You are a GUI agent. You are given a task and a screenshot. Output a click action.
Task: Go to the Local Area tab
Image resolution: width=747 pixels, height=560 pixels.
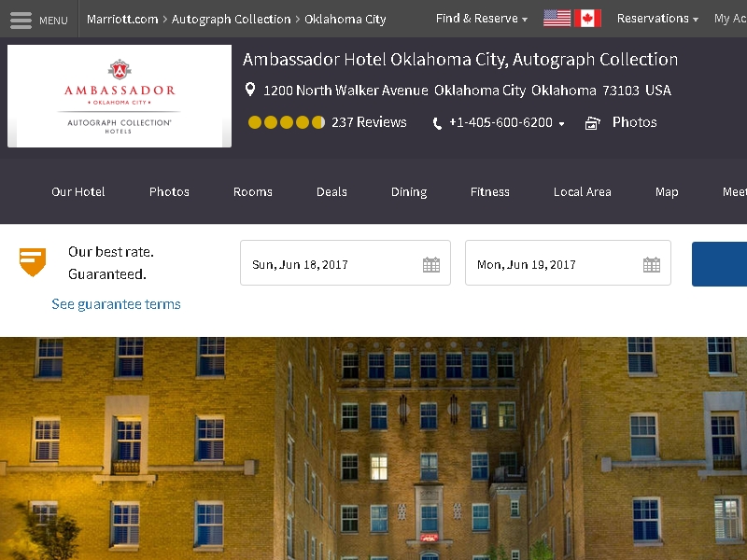pyautogui.click(x=582, y=191)
